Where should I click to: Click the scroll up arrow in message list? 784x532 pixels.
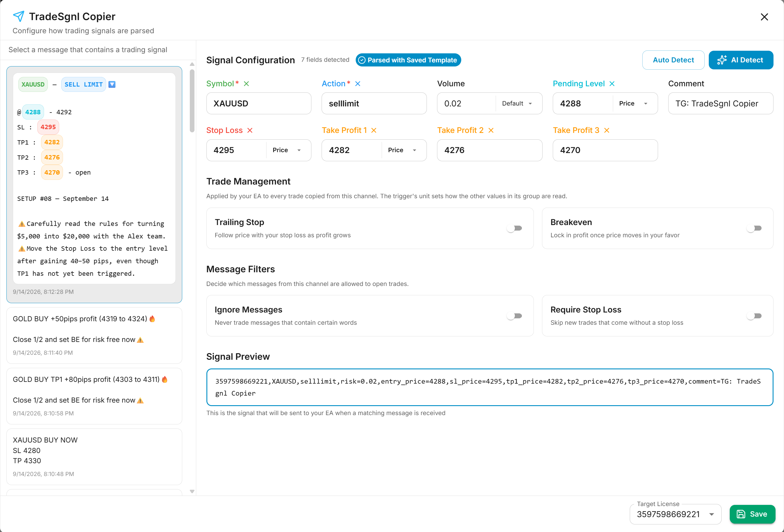pyautogui.click(x=192, y=64)
